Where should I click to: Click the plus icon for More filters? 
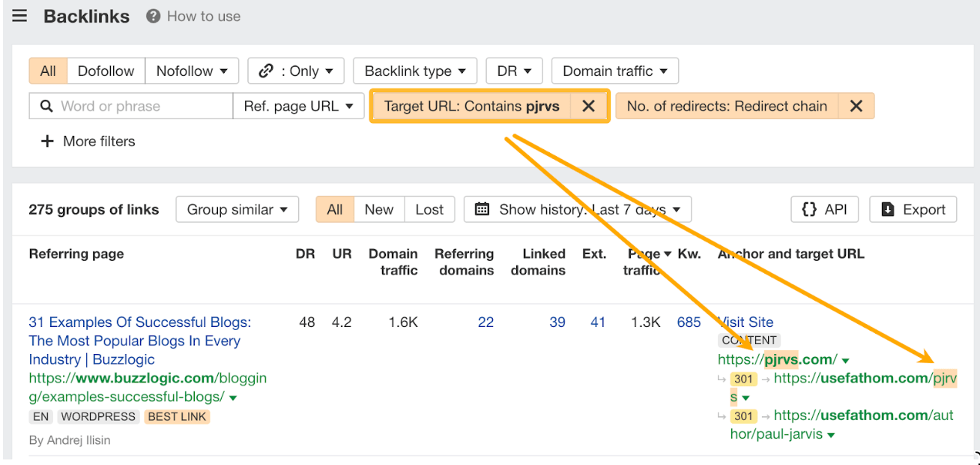tap(47, 142)
